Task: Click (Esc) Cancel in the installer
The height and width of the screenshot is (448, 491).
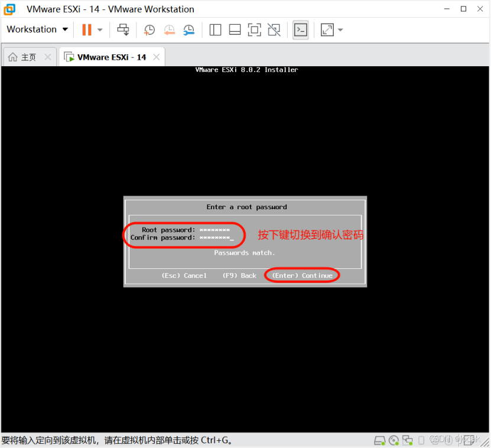Action: (184, 275)
